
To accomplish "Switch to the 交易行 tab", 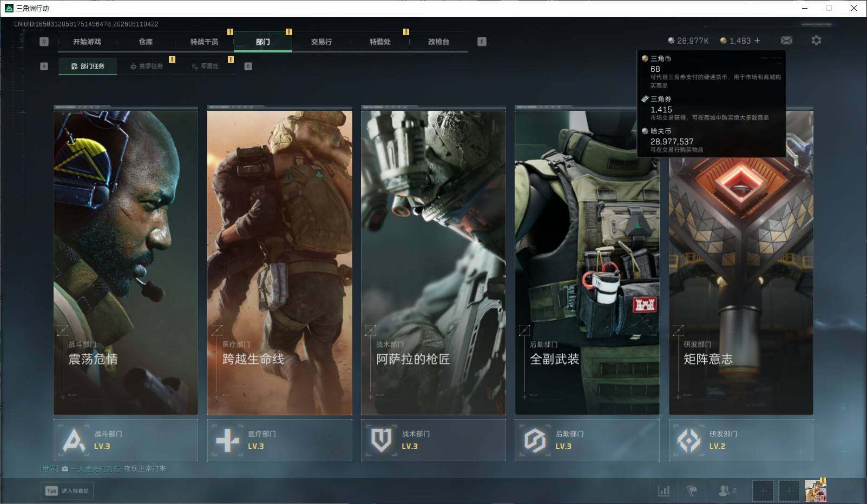I will coord(321,42).
